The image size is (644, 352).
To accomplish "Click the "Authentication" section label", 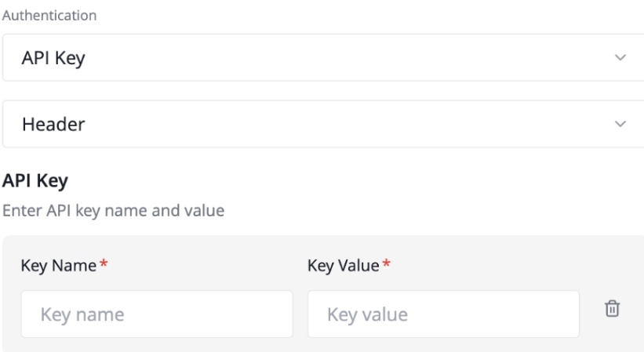I will pos(49,16).
